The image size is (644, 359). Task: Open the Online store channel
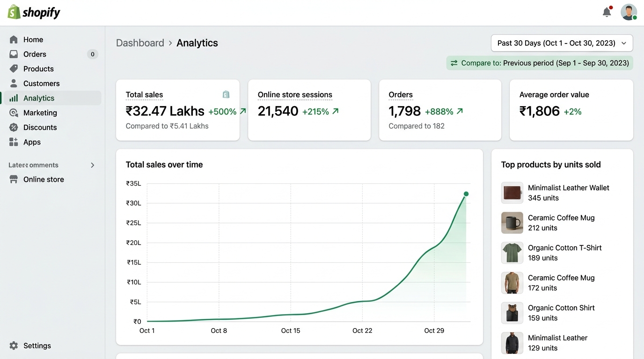51,179
